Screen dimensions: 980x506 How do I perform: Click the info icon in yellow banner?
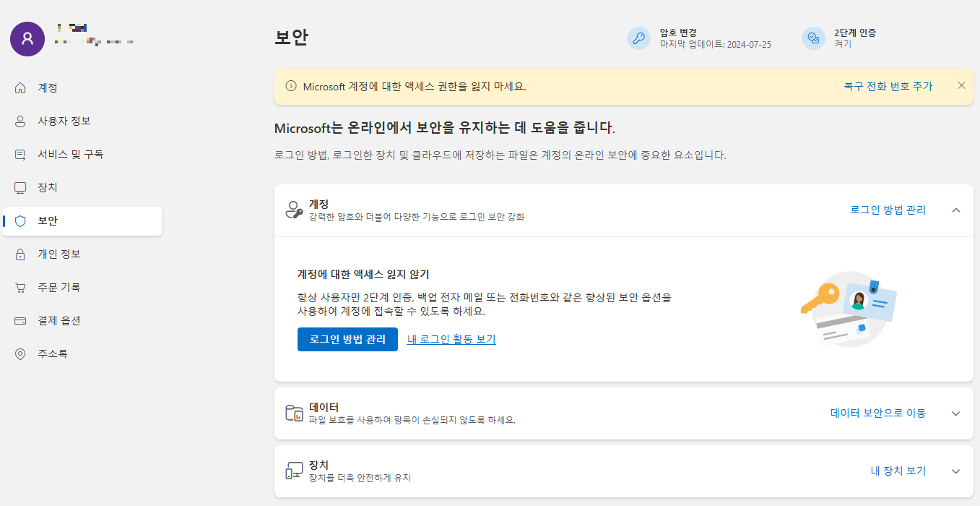tap(292, 86)
